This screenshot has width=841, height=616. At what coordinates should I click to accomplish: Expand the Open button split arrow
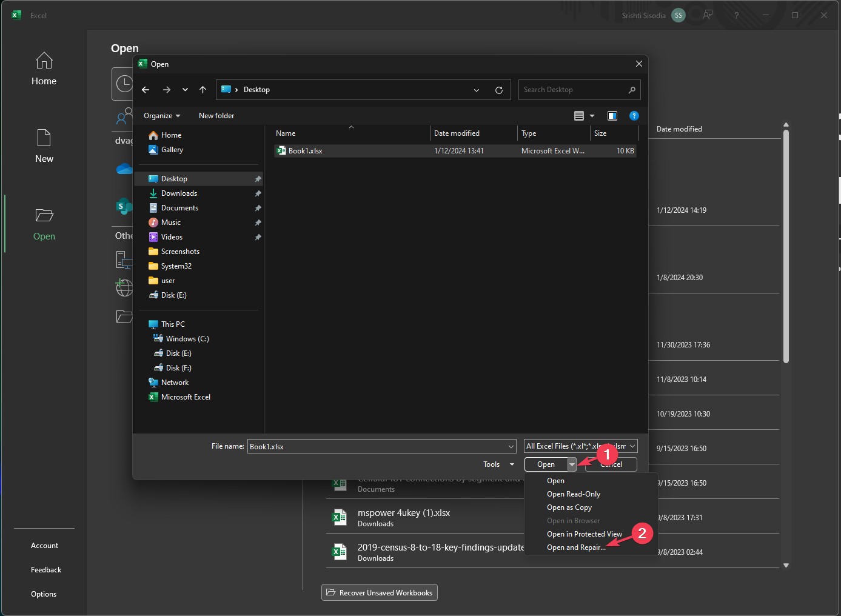point(571,464)
